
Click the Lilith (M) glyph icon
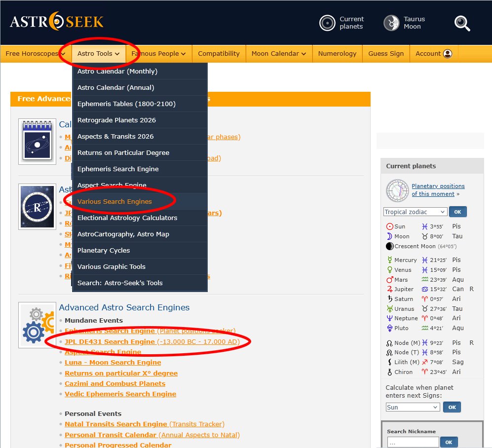tap(390, 362)
